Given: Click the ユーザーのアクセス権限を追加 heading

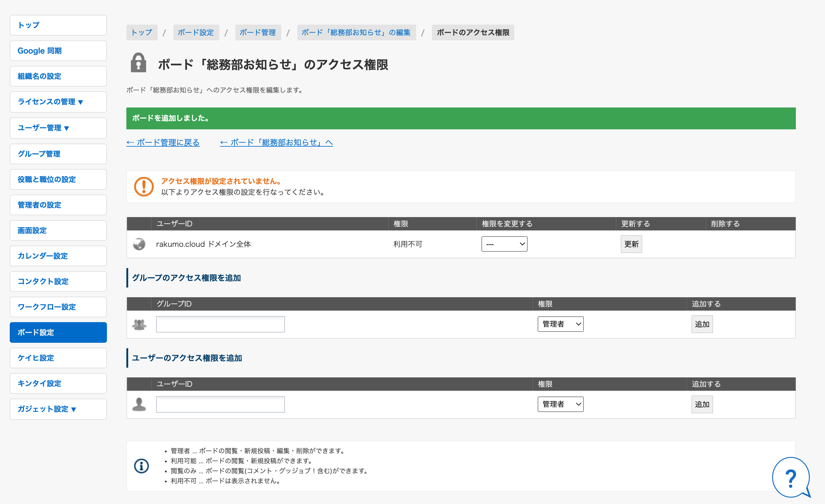Looking at the screenshot, I should (187, 358).
